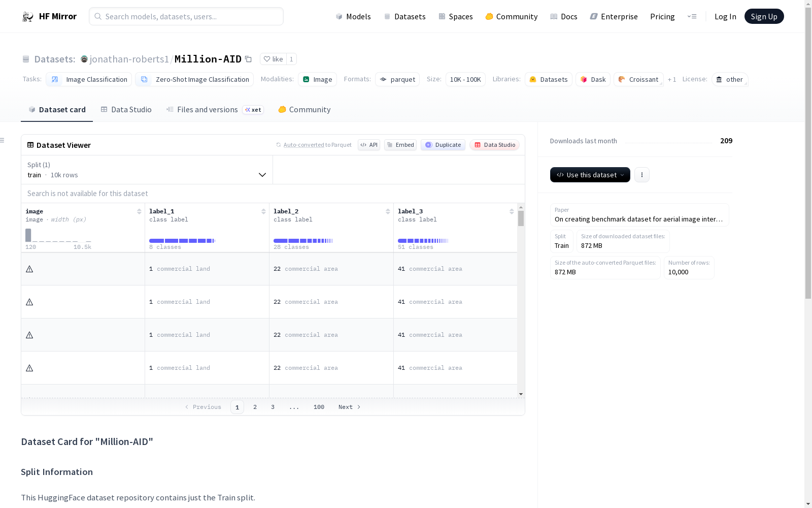Open the Docs menu item
The image size is (812, 508).
(x=564, y=16)
